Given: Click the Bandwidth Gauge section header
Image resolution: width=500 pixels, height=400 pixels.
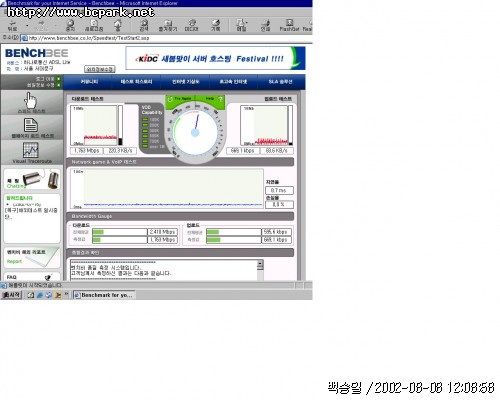Looking at the screenshot, I should point(180,216).
